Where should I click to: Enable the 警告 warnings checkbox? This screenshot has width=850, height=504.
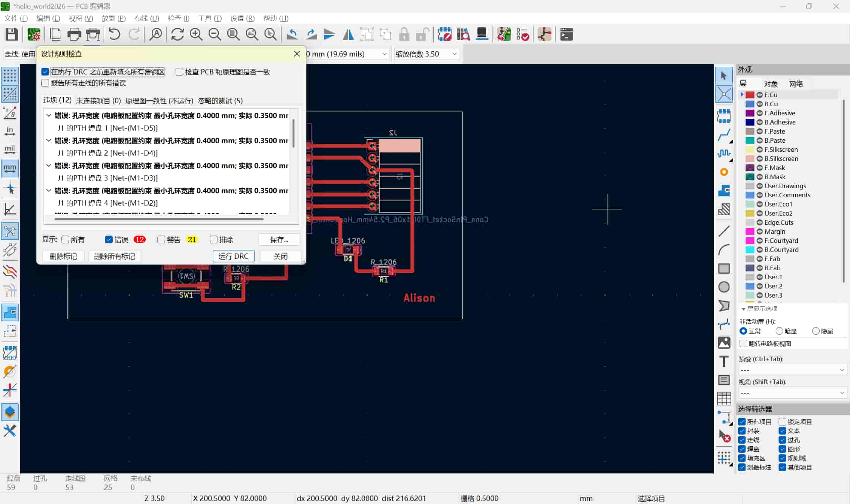161,239
